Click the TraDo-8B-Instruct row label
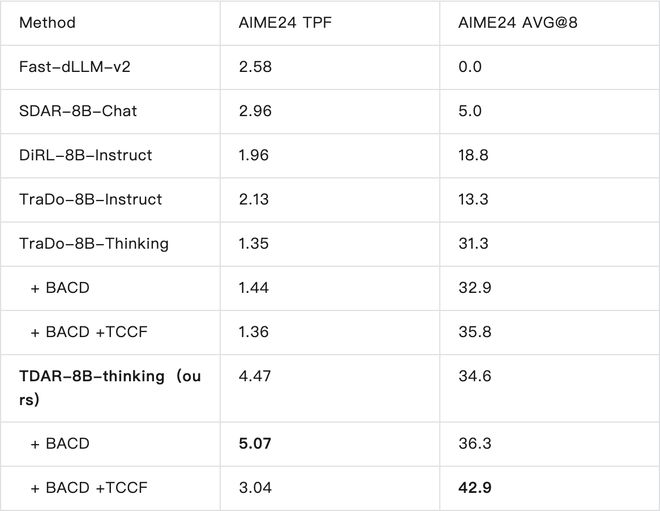Viewport: 660px width, 511px height. click(x=90, y=199)
